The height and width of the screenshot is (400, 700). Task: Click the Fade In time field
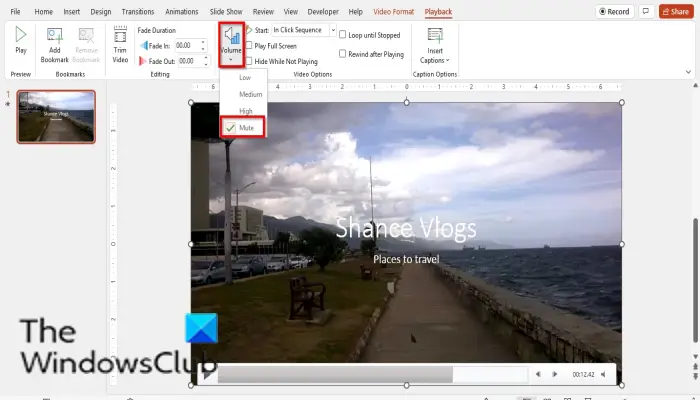coord(187,45)
